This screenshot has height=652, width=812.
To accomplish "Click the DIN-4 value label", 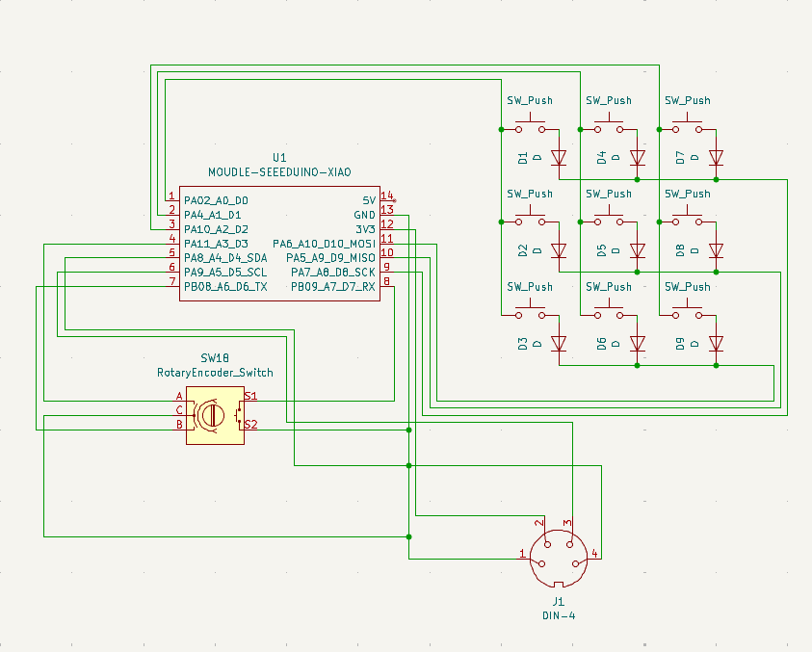I will 559,615.
